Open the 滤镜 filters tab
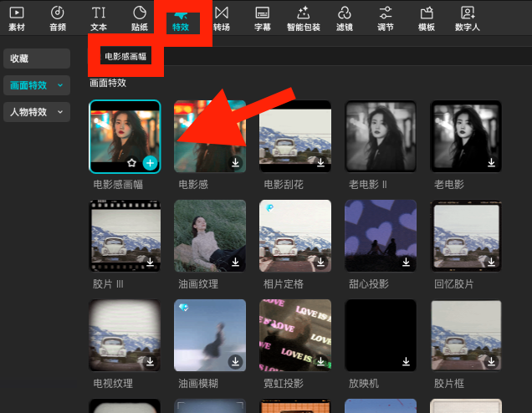Viewport: 532px width, 413px height. 345,19
